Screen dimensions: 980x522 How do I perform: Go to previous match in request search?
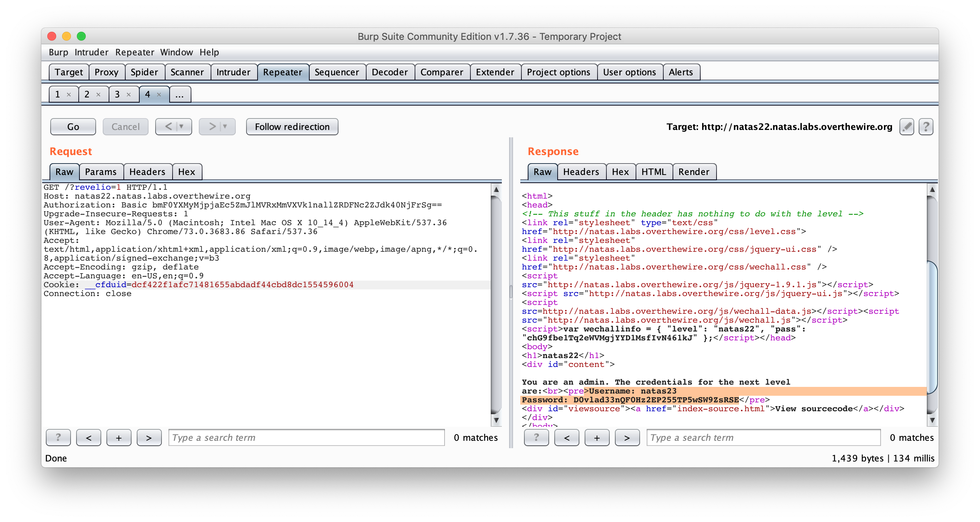tap(89, 437)
